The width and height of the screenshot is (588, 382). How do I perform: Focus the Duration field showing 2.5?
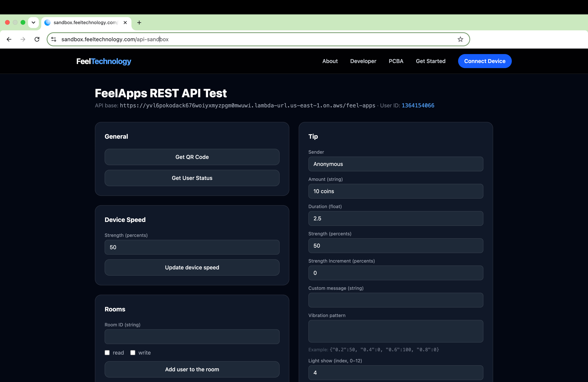395,218
